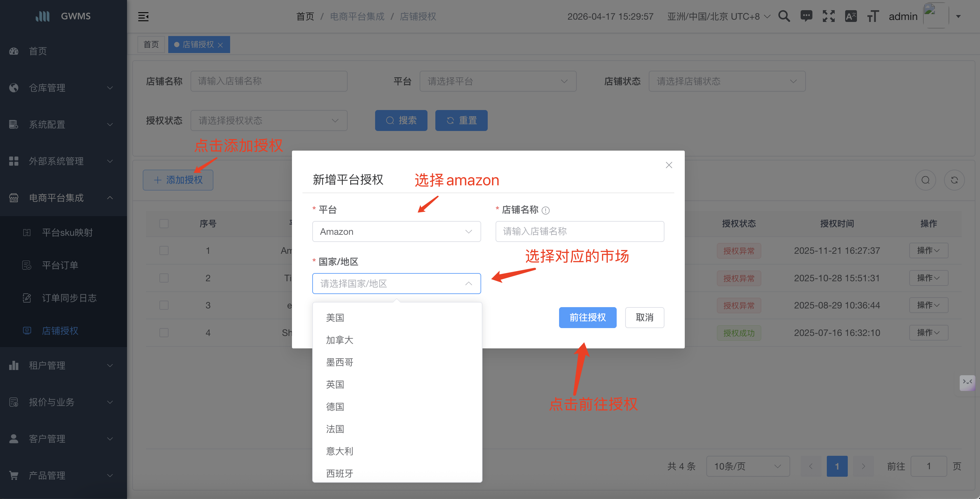Toggle the select-all checkbox in table header
The width and height of the screenshot is (980, 499).
[x=164, y=223]
